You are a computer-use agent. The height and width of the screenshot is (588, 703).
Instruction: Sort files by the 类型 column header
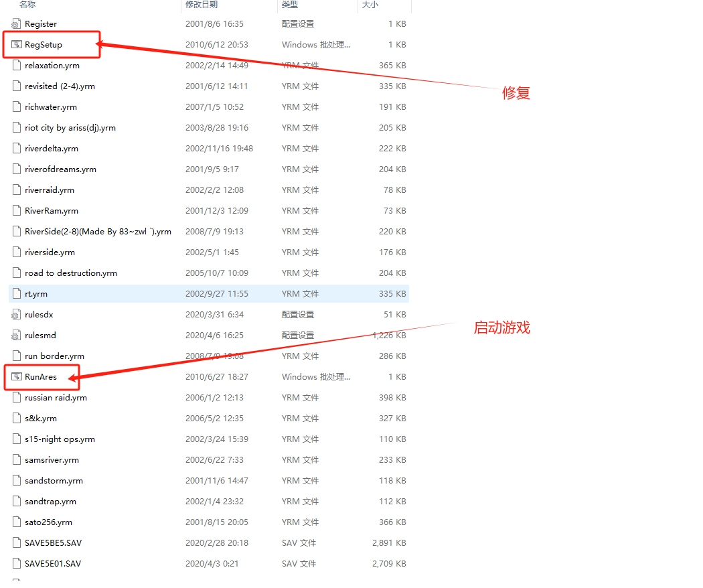click(x=290, y=5)
